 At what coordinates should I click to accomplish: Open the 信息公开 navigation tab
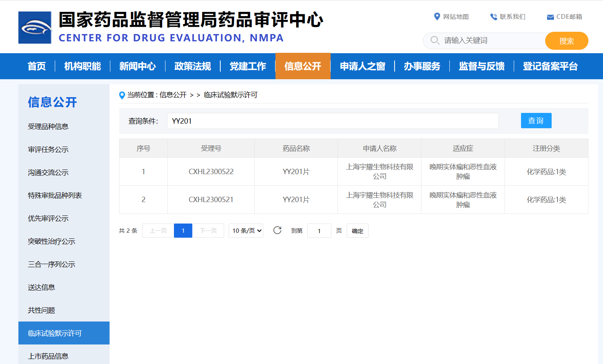point(303,66)
